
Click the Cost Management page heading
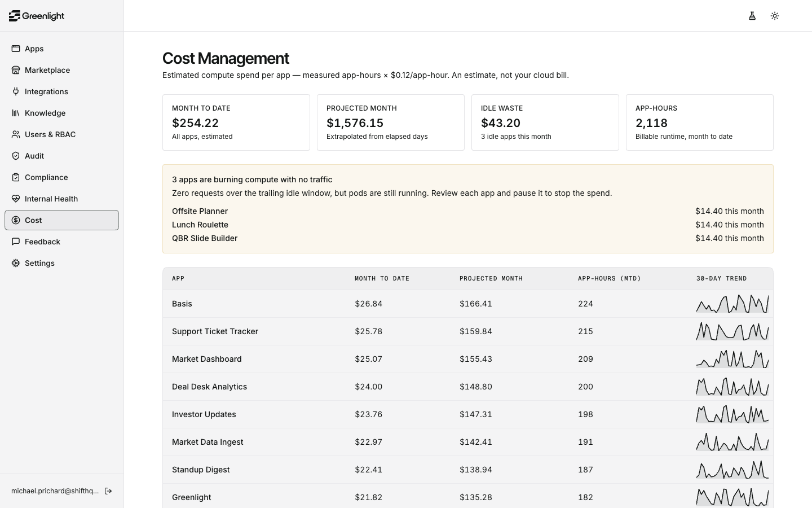pos(226,58)
